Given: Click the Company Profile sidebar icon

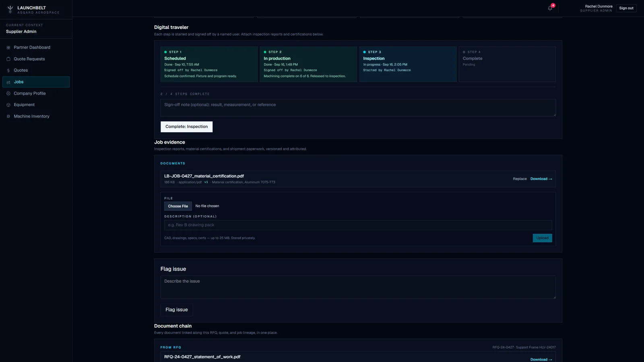Looking at the screenshot, I should point(8,93).
